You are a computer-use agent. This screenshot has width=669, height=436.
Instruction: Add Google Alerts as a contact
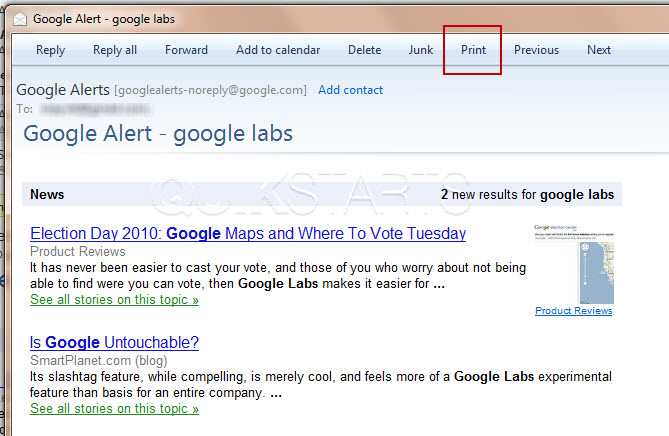pos(350,90)
